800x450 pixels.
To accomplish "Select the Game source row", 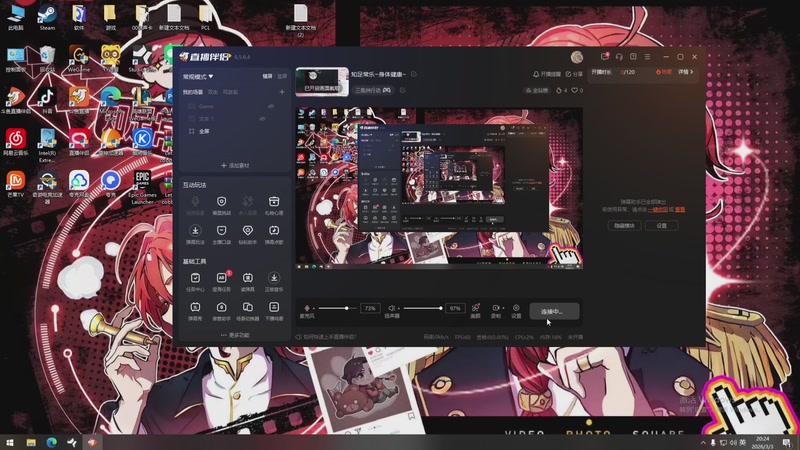I will coord(235,106).
